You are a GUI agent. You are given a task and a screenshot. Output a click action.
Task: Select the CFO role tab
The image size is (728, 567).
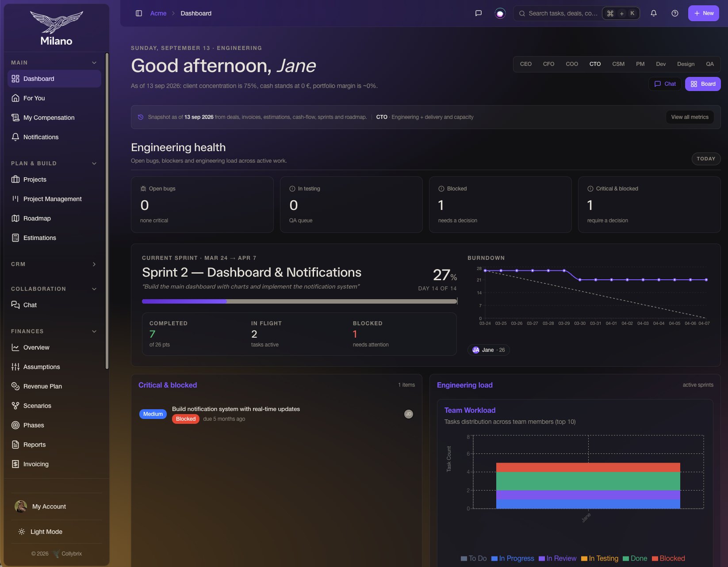(x=548, y=64)
